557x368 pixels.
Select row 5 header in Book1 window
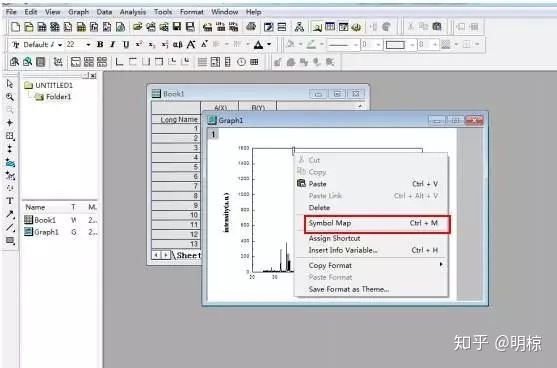pos(176,167)
